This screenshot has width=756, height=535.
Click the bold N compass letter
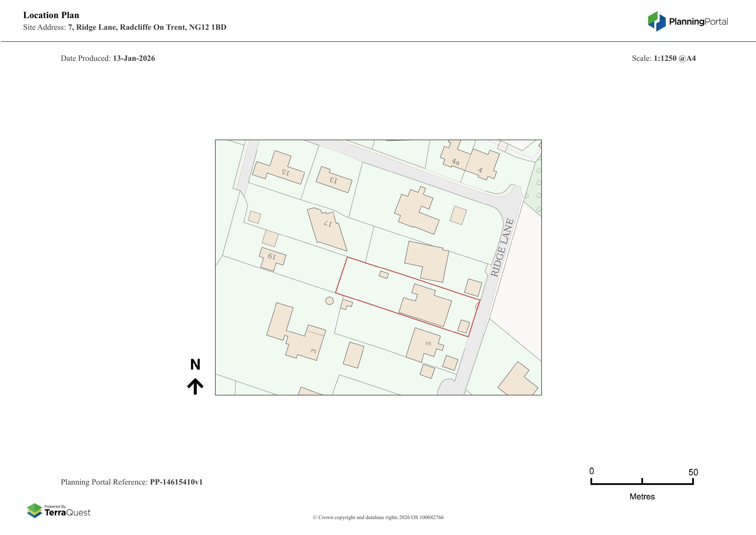coord(195,365)
